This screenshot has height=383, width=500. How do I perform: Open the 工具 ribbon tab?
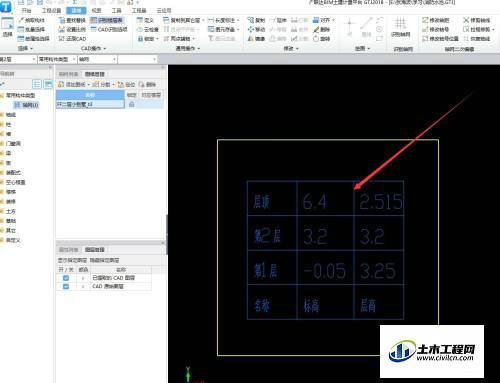pyautogui.click(x=116, y=11)
